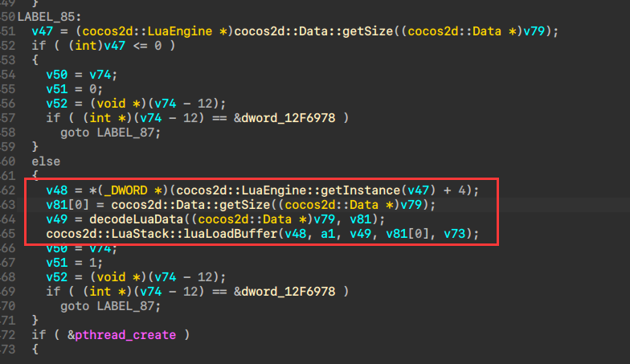The image size is (630, 364).
Task: Click the decodeLuaData function call
Action: [x=137, y=219]
